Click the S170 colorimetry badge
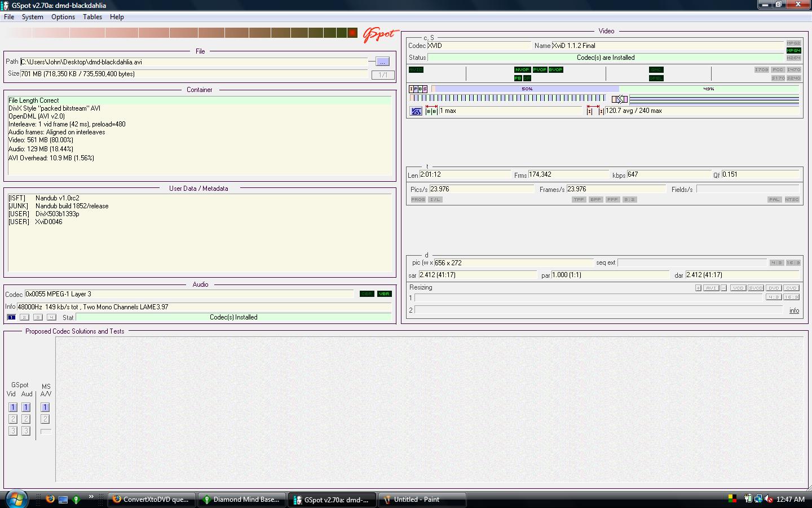 [x=778, y=78]
